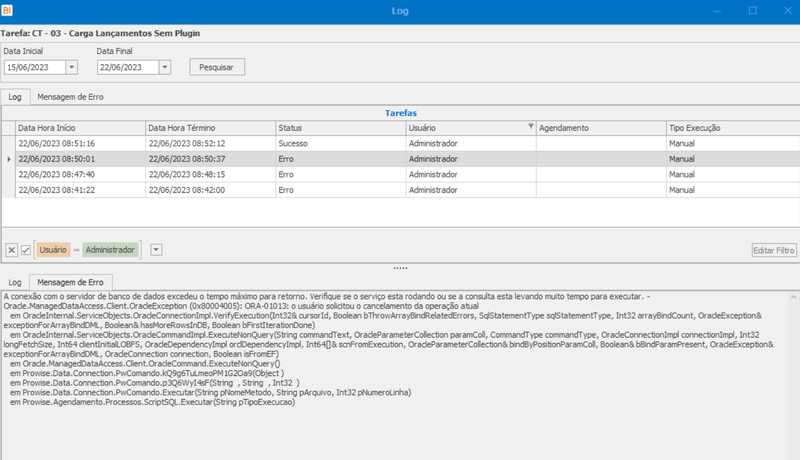Click Erro status in 08:41:22 row
Viewport: 800px width, 460px height.
341,190
